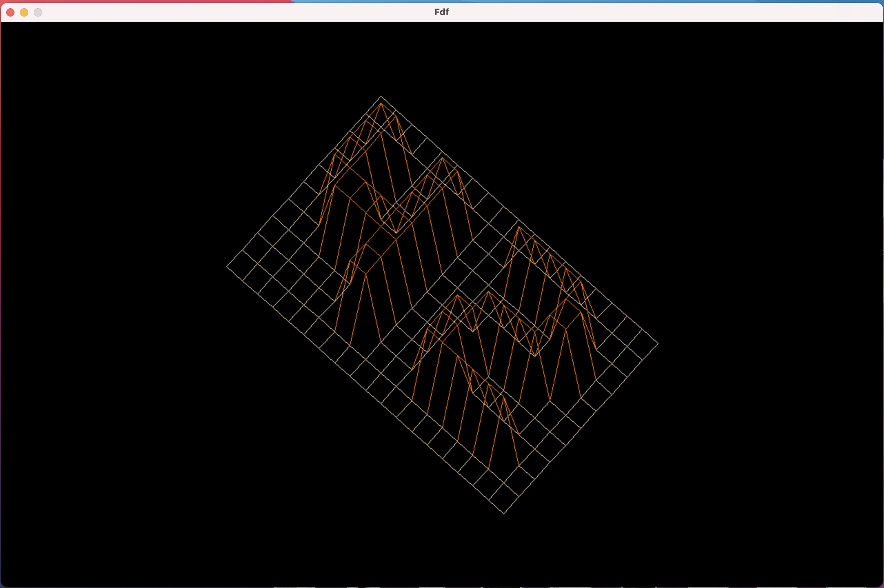The image size is (884, 588).
Task: Minimize the Fdf window with yellow button
Action: (24, 12)
